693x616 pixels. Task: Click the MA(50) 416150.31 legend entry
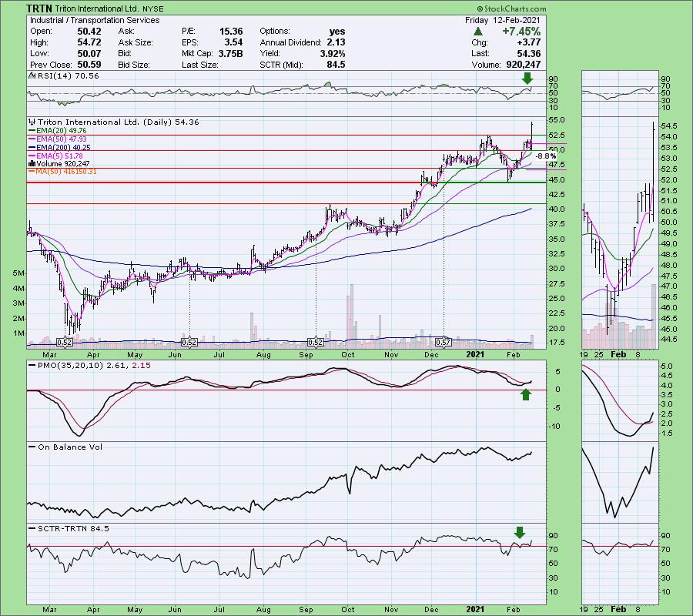point(62,172)
